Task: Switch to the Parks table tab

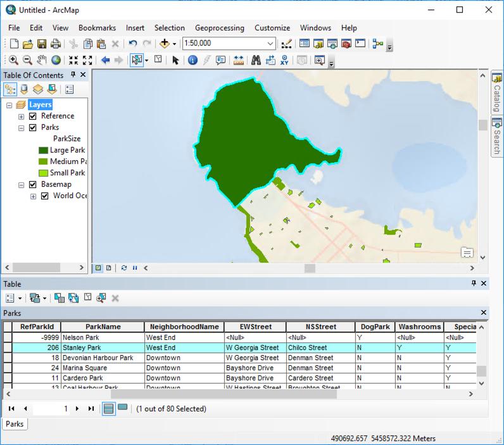Action: 14,424
